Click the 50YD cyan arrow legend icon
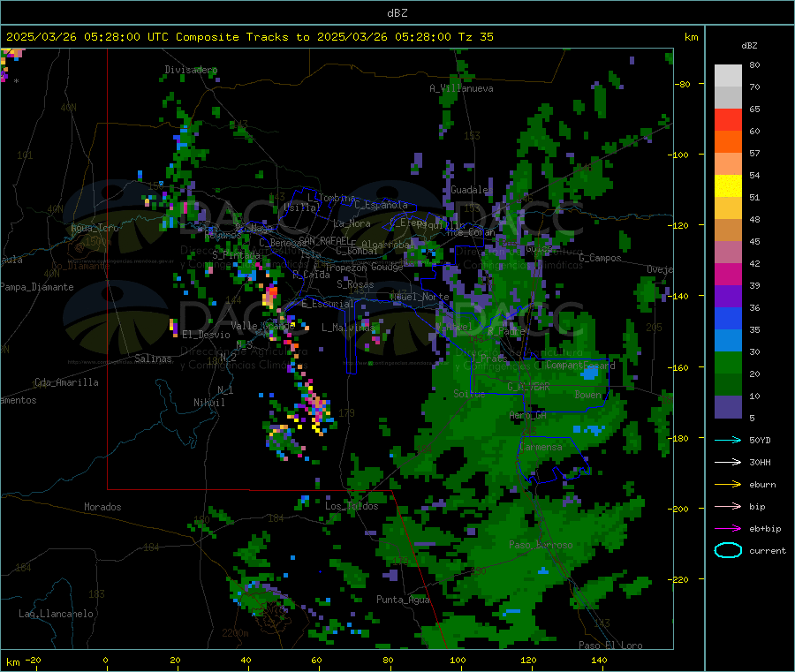Image resolution: width=795 pixels, height=672 pixels. [728, 440]
